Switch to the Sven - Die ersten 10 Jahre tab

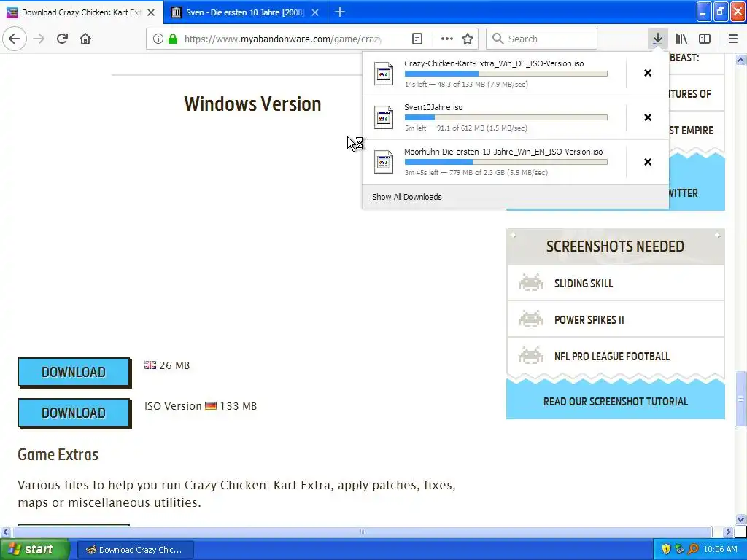pyautogui.click(x=245, y=12)
